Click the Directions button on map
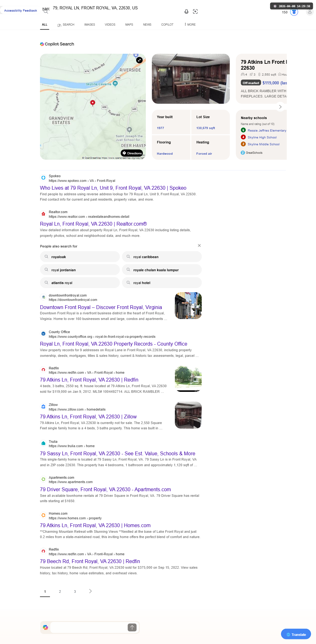316x644 pixels. click(x=132, y=153)
